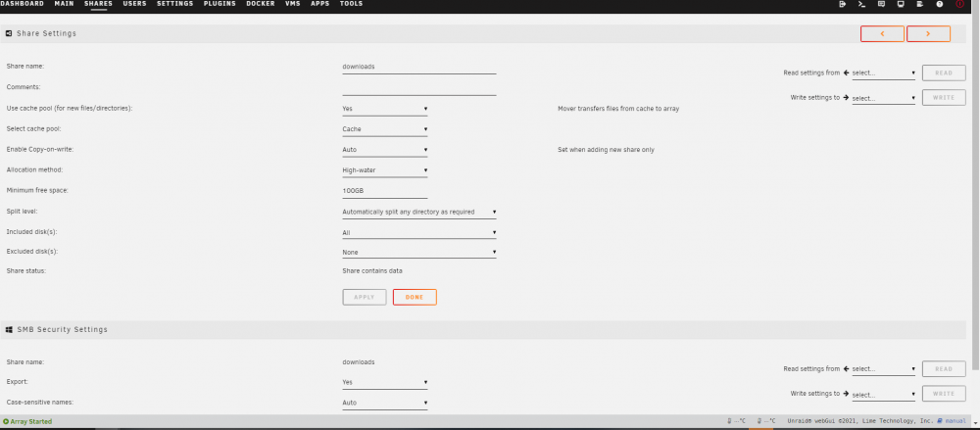This screenshot has height=430, width=980.
Task: Expand the Case-sensitive names dropdown
Action: (385, 404)
